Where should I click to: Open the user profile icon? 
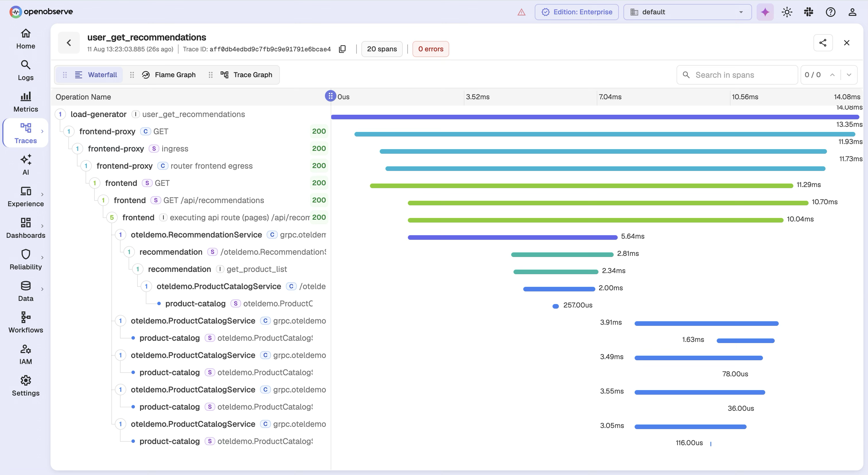pyautogui.click(x=852, y=12)
